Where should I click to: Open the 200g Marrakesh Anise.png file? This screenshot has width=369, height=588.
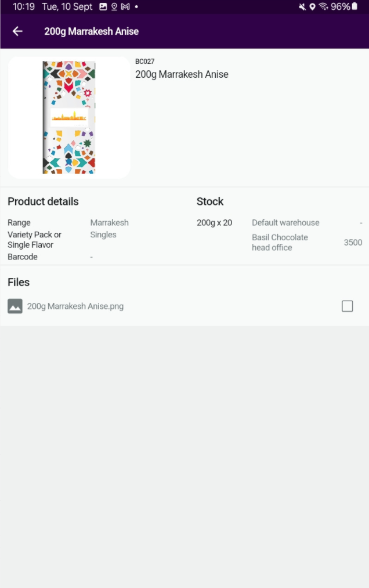click(x=75, y=306)
